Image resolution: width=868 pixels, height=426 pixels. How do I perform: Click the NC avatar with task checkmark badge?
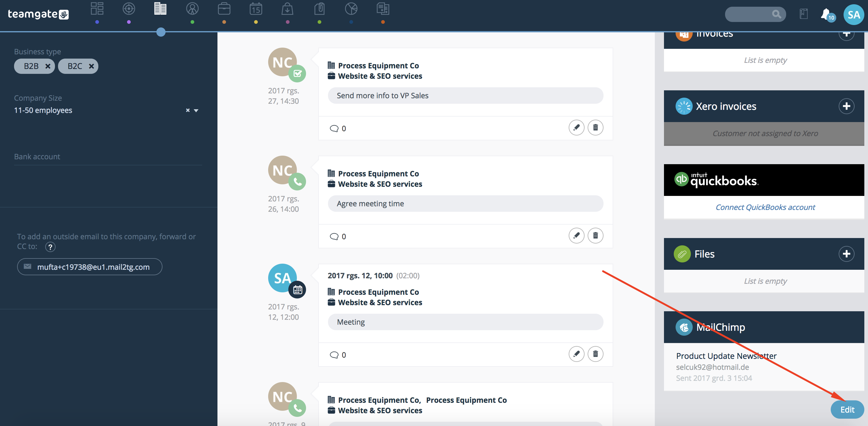[x=283, y=63]
